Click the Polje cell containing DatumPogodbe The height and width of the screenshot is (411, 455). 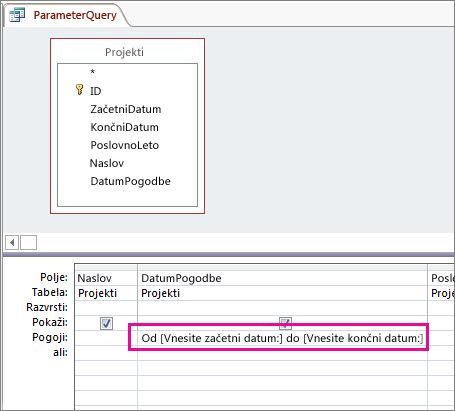[x=282, y=278]
